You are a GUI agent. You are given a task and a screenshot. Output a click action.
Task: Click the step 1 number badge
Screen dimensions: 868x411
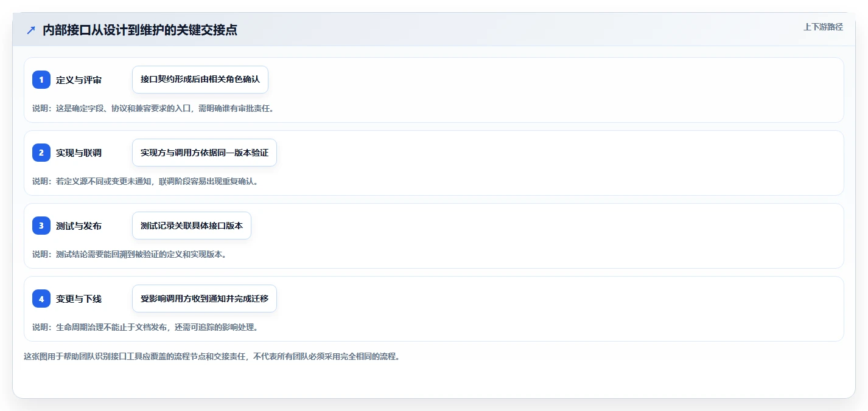click(41, 80)
